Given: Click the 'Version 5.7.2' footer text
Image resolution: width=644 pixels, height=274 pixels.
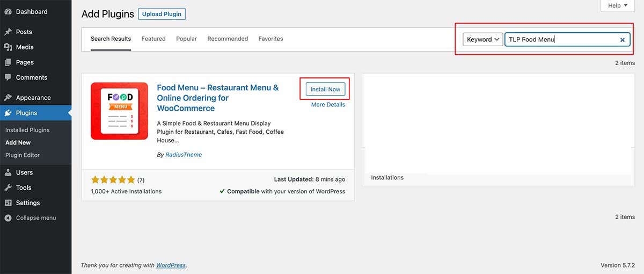Looking at the screenshot, I should 618,265.
